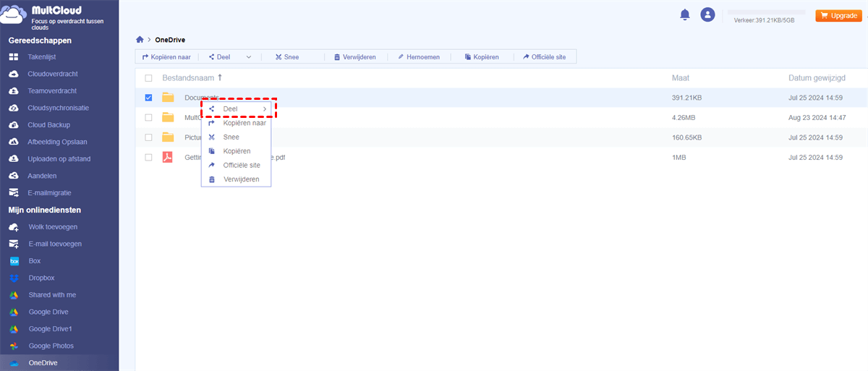Click Kopiëren naar in the toolbar
868x371 pixels.
coord(166,56)
